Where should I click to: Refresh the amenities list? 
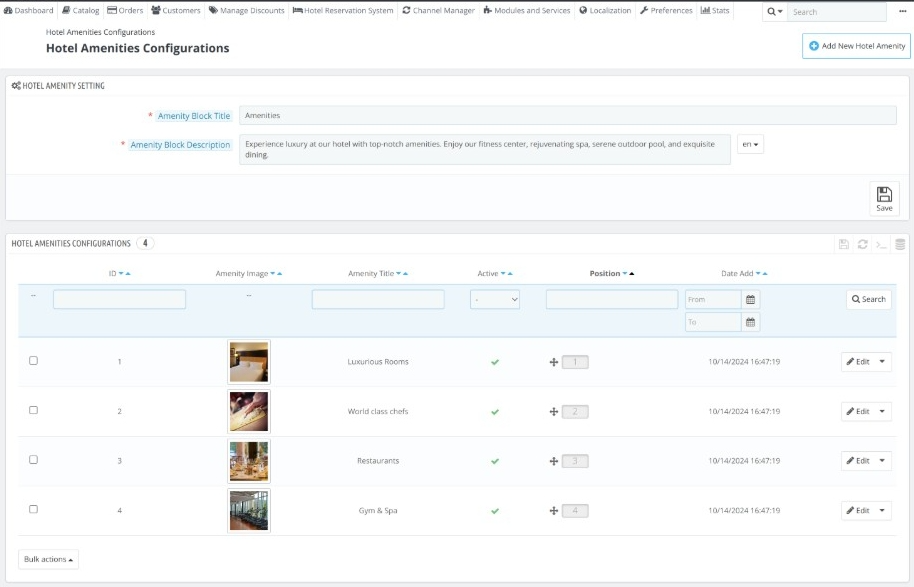(863, 244)
